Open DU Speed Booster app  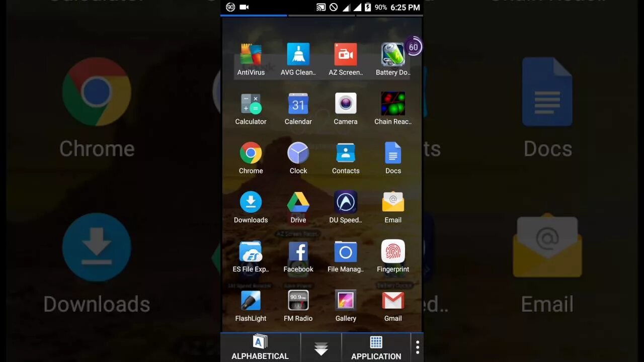pyautogui.click(x=346, y=207)
